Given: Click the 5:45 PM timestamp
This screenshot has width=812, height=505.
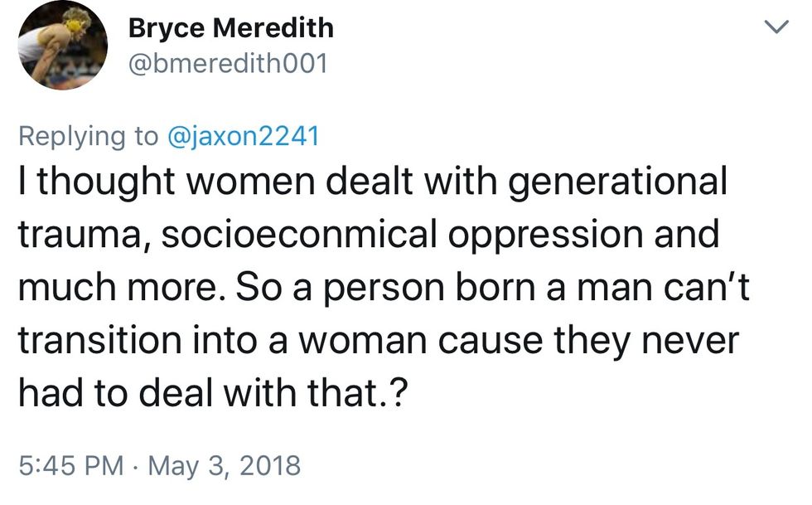Looking at the screenshot, I should coord(70,464).
